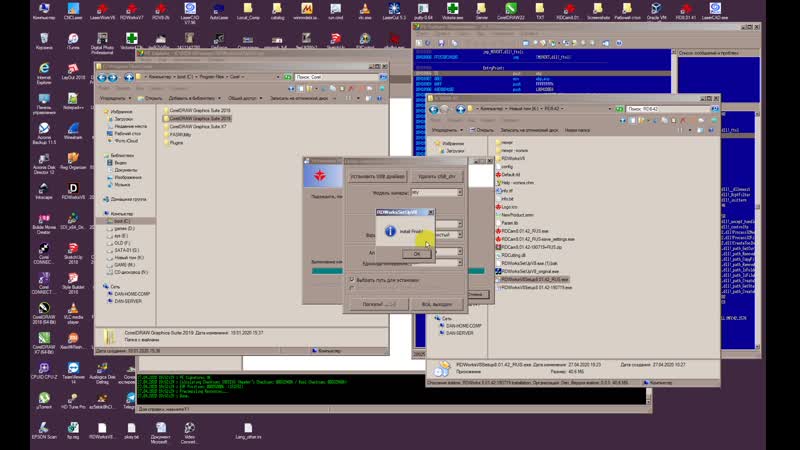Open the RDWorksV8 desktop icon with D logo
The width and height of the screenshot is (800, 450).
[73, 191]
